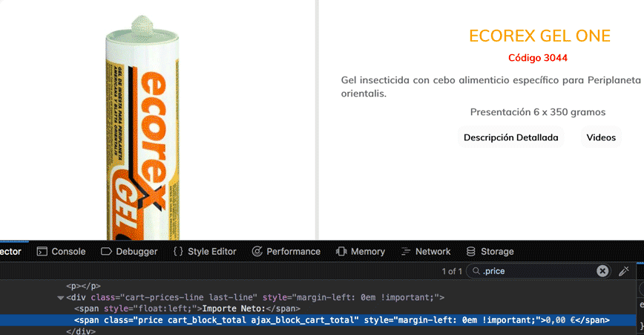
Task: Open the Style Editor tab
Action: click(x=205, y=252)
